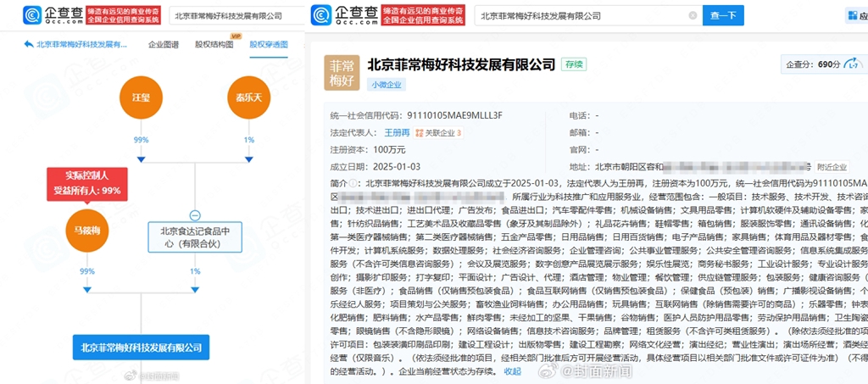Click the 99% label under 汪玺
Image resolution: width=868 pixels, height=384 pixels.
coord(142,140)
